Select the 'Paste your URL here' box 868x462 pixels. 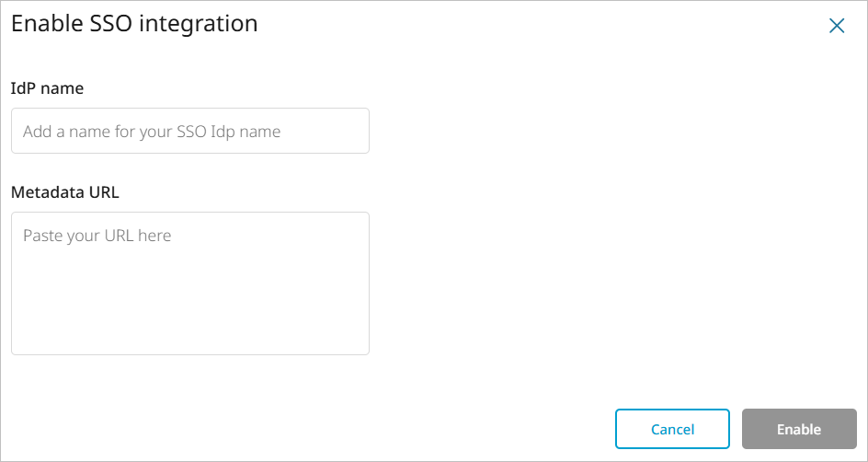point(189,283)
